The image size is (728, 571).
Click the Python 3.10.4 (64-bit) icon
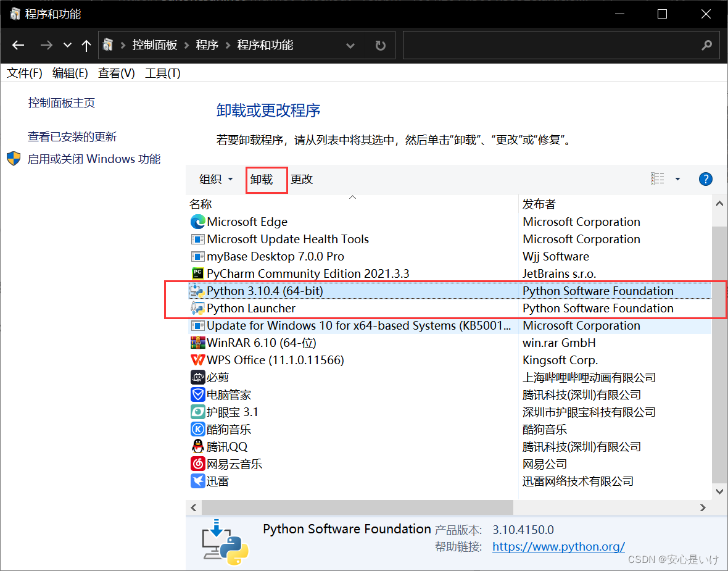click(x=198, y=291)
